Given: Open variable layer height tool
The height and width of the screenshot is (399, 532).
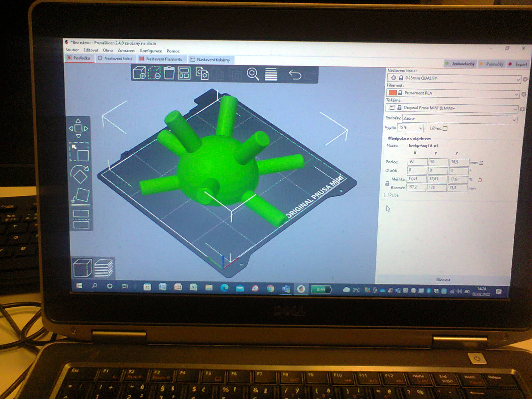Looking at the screenshot, I should [x=271, y=74].
